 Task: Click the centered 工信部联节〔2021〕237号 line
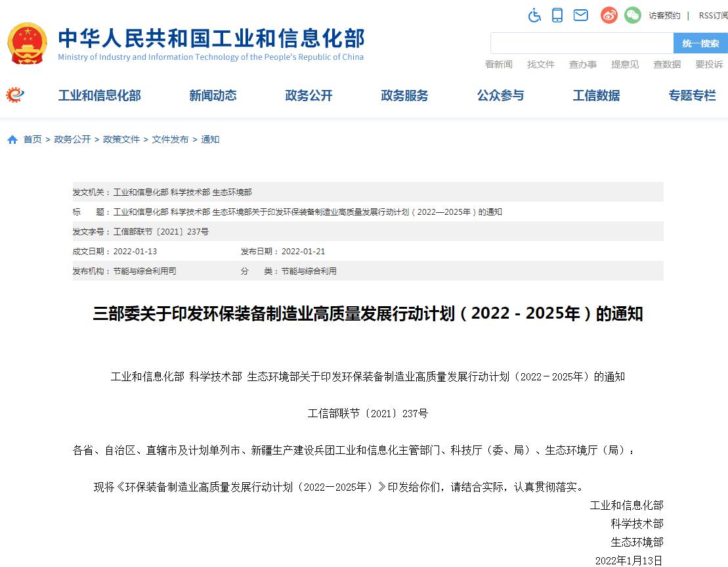tap(368, 413)
